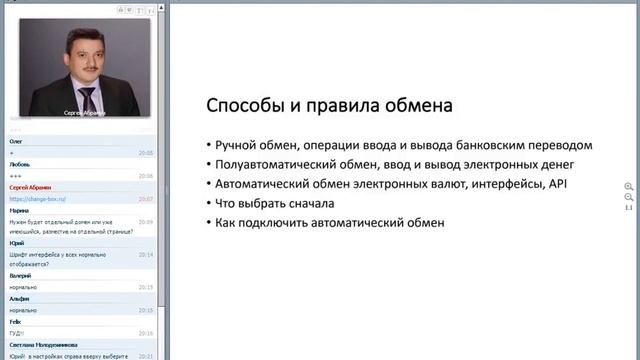Viewport: 640px width, 360px height.
Task: Click bullet "Полуавтоматический обмен" on slide
Action: (x=394, y=164)
